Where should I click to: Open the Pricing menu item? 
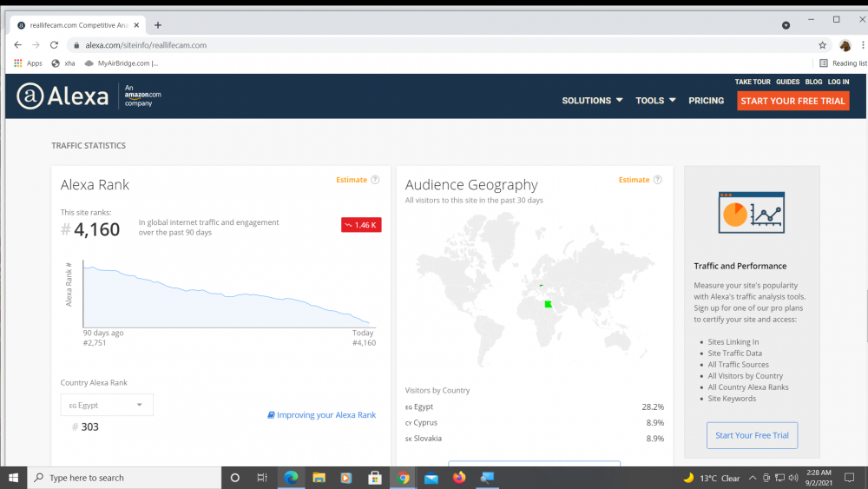tap(706, 101)
